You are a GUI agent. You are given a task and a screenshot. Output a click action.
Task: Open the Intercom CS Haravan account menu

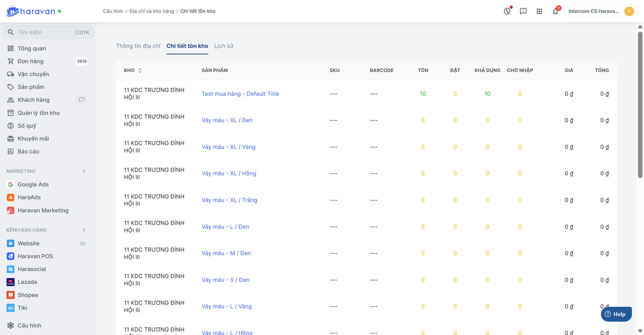coord(601,11)
